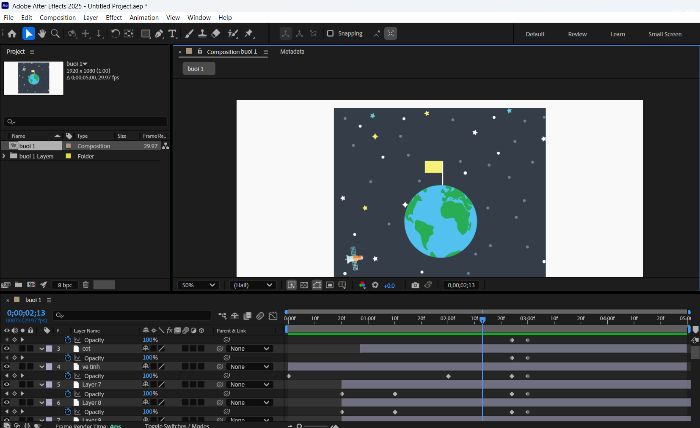The width and height of the screenshot is (700, 428).
Task: Select the Puppet Pin tool
Action: click(249, 33)
